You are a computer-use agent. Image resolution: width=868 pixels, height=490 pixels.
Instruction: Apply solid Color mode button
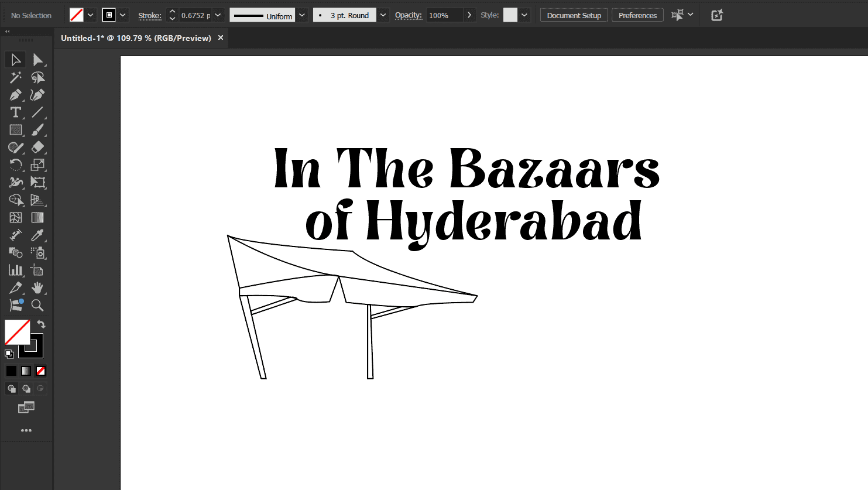click(11, 371)
